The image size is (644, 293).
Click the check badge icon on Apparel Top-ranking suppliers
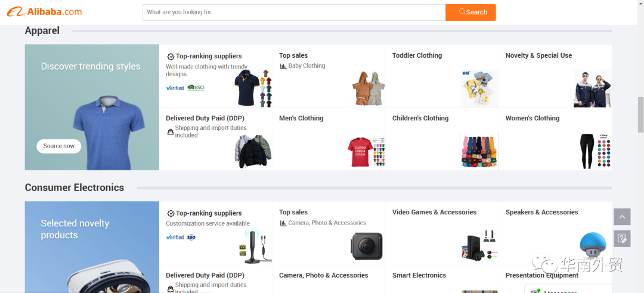click(x=171, y=57)
